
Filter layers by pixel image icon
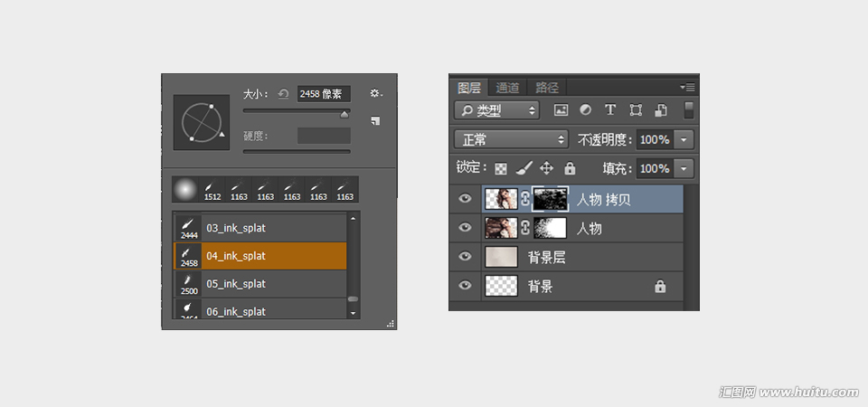561,109
